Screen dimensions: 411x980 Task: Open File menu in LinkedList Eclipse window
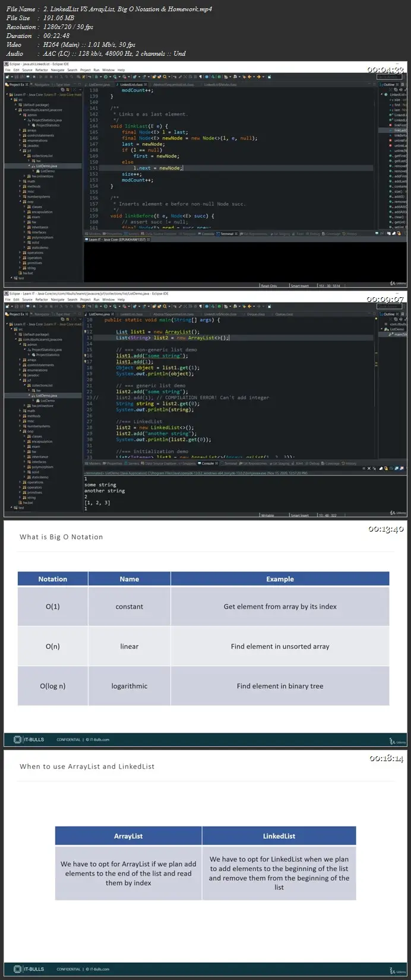click(x=7, y=70)
